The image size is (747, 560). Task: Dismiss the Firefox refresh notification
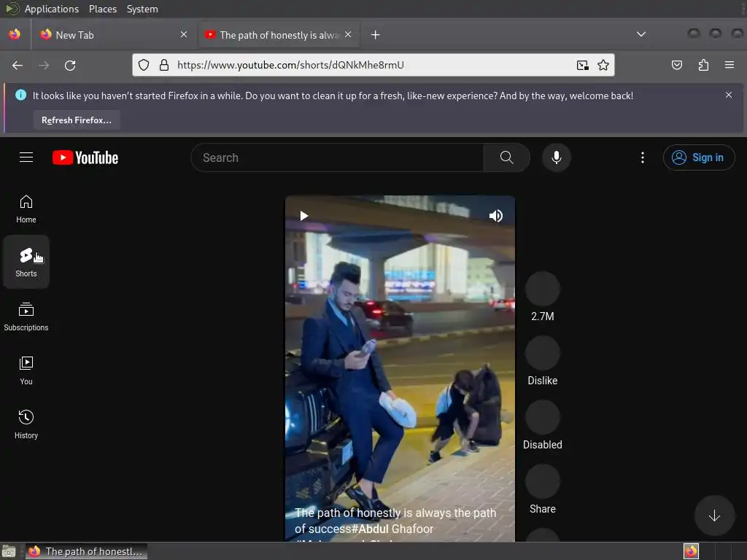pos(729,96)
